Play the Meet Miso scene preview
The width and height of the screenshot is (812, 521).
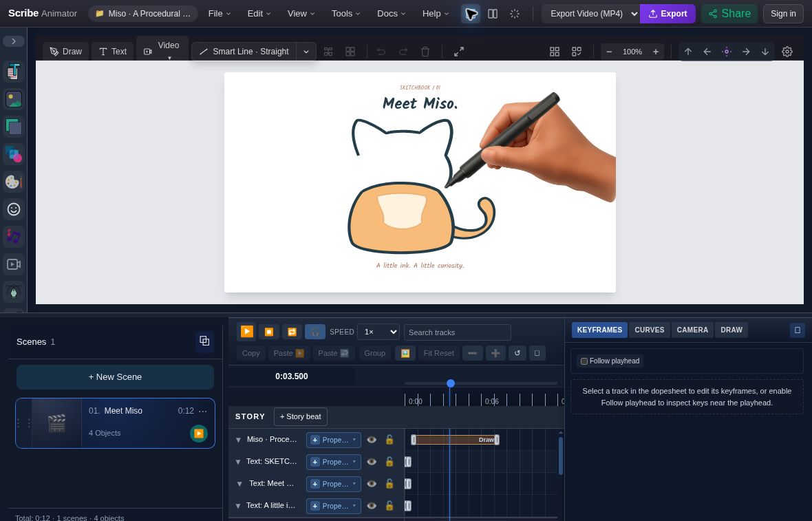click(x=198, y=434)
